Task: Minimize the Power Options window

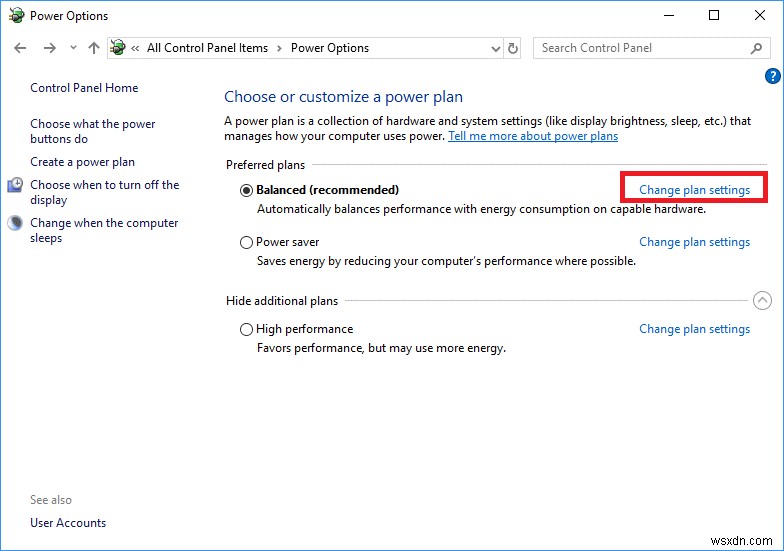Action: coord(669,16)
